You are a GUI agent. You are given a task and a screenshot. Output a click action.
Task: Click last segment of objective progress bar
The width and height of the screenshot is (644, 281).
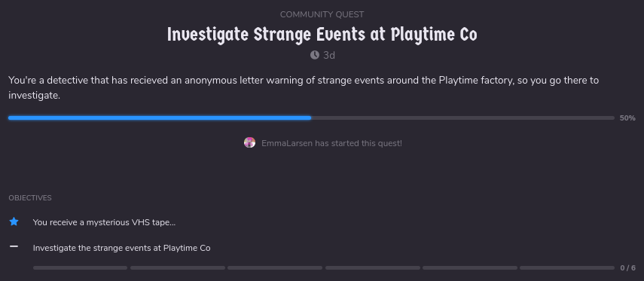[567, 268]
